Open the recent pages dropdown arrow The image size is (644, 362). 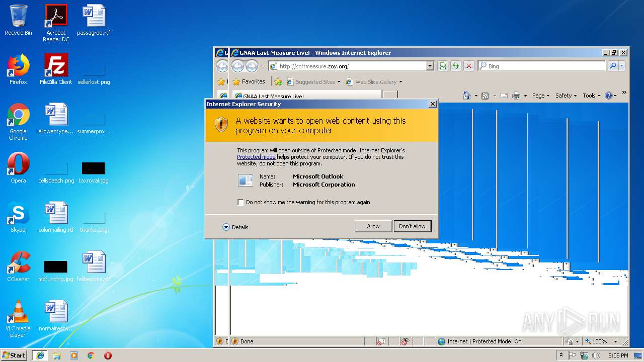pyautogui.click(x=263, y=66)
